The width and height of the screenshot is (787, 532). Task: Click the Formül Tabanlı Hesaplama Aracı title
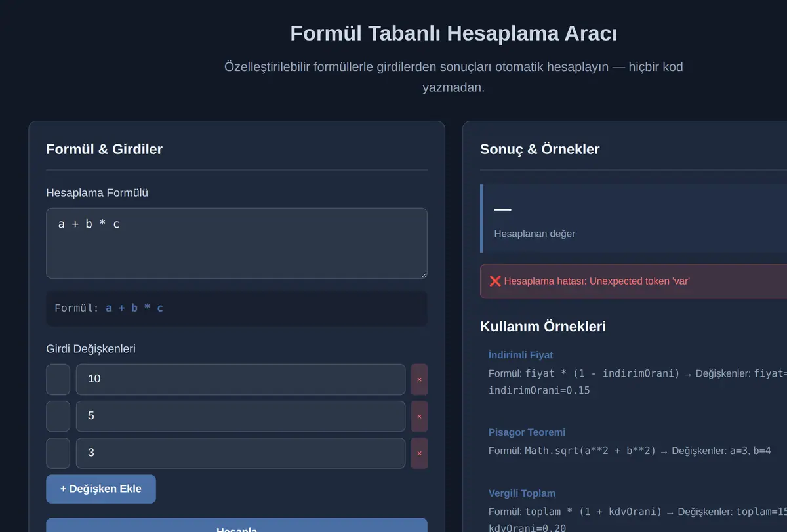pyautogui.click(x=454, y=33)
